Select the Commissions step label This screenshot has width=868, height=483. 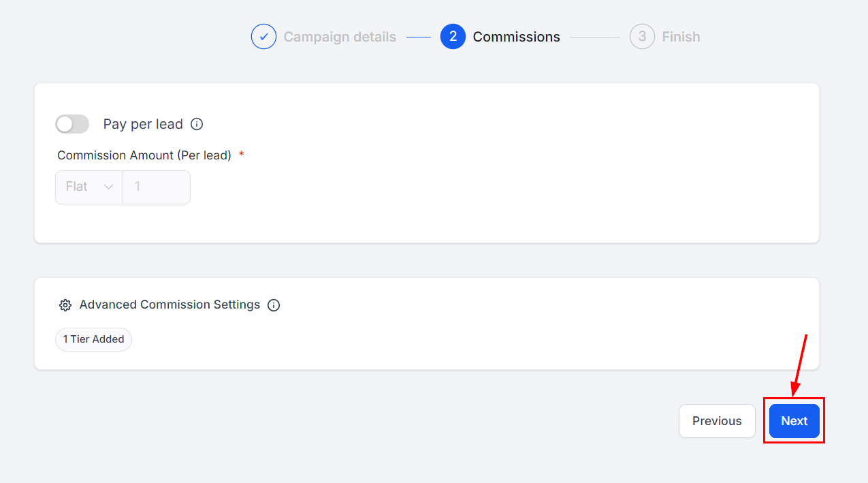pos(516,37)
